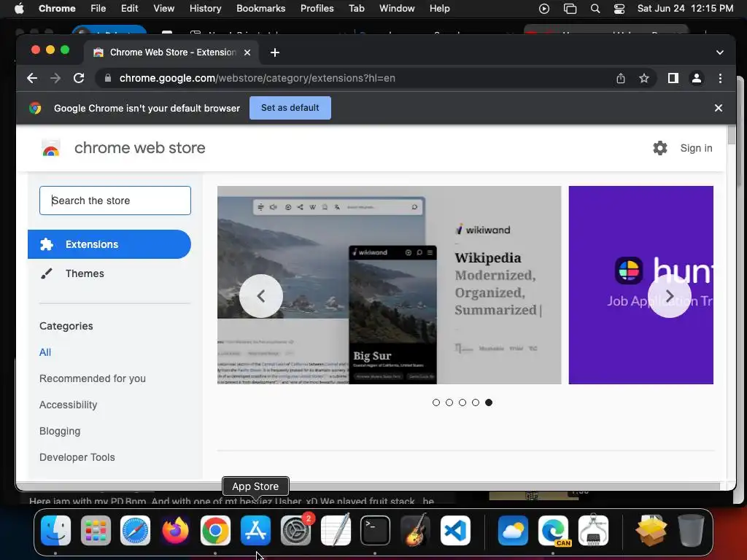Screen dimensions: 747x560
Task: Open a new tab
Action: pos(275,52)
